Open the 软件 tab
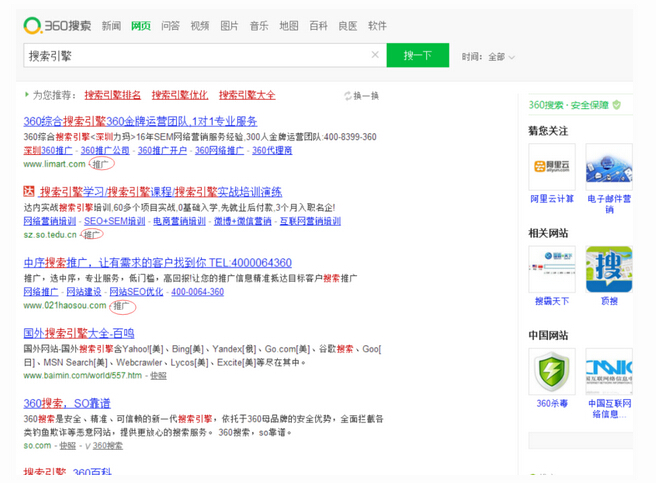 (377, 26)
